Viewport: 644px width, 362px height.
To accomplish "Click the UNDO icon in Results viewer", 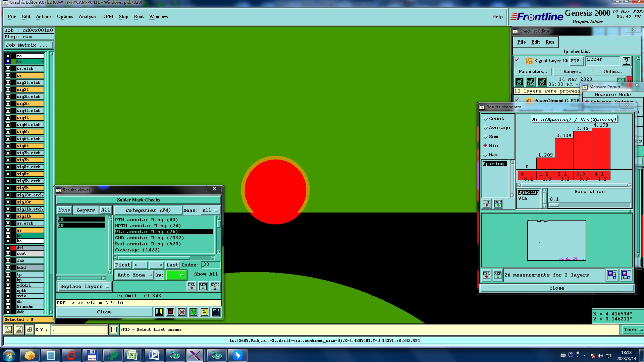I will pos(215,286).
